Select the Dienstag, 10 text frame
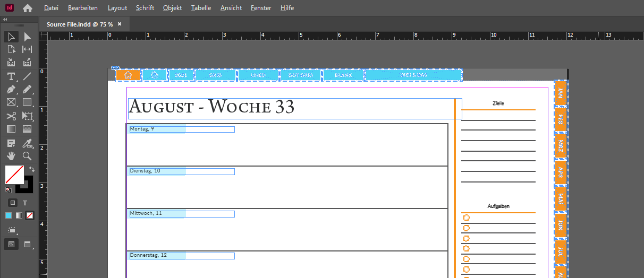Image resolution: width=644 pixels, height=278 pixels. [182, 171]
